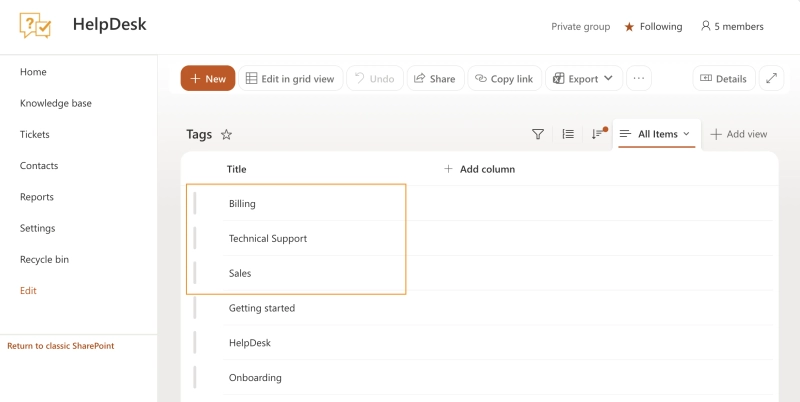Screen dimensions: 800x402
Task: Open Knowledge base in the navigation
Action: [x=56, y=103]
